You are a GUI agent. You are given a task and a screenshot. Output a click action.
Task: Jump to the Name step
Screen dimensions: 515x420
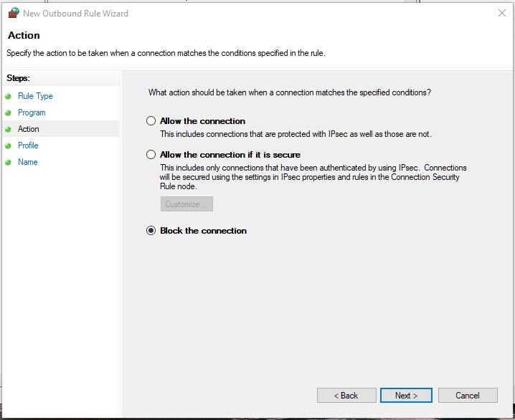click(x=27, y=162)
